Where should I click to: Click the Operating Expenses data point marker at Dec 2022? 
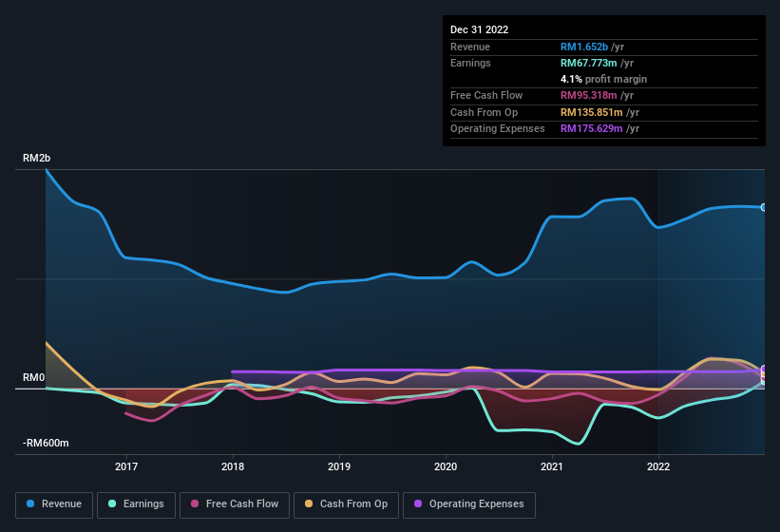(764, 370)
